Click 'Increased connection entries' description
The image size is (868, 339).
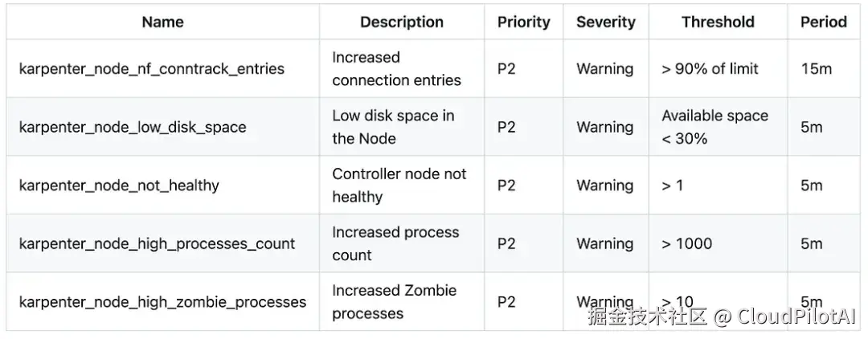396,68
